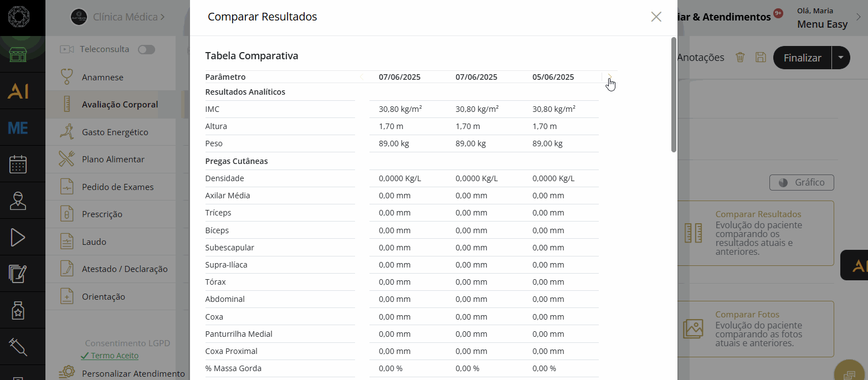Click the patient profile sidebar icon
Screen dimensions: 868x380
(x=18, y=201)
